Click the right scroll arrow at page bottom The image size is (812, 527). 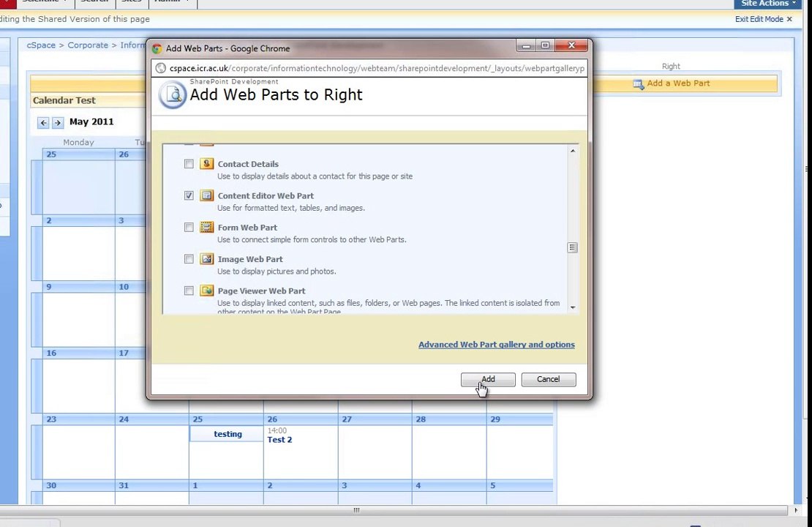point(796,510)
